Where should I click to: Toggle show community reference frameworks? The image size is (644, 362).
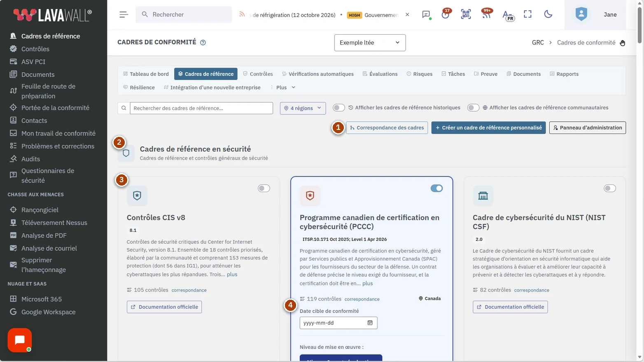pos(473,108)
